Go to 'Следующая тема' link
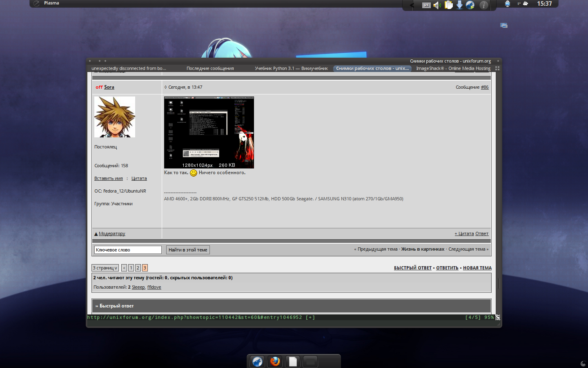 [x=467, y=249]
